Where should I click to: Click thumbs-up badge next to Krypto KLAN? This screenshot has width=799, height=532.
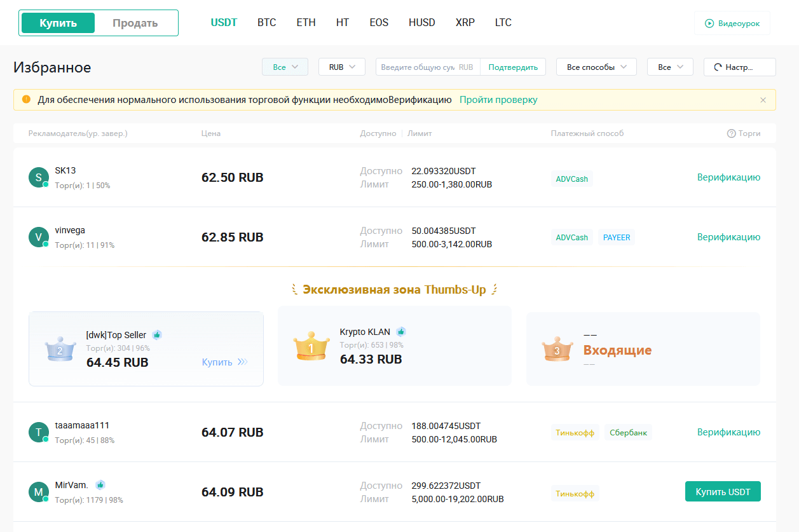(x=401, y=332)
